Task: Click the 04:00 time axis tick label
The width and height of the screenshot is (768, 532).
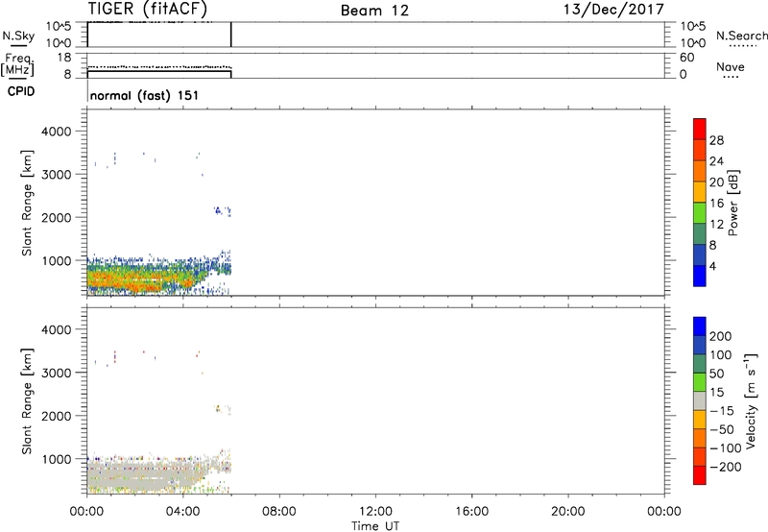Action: (183, 512)
